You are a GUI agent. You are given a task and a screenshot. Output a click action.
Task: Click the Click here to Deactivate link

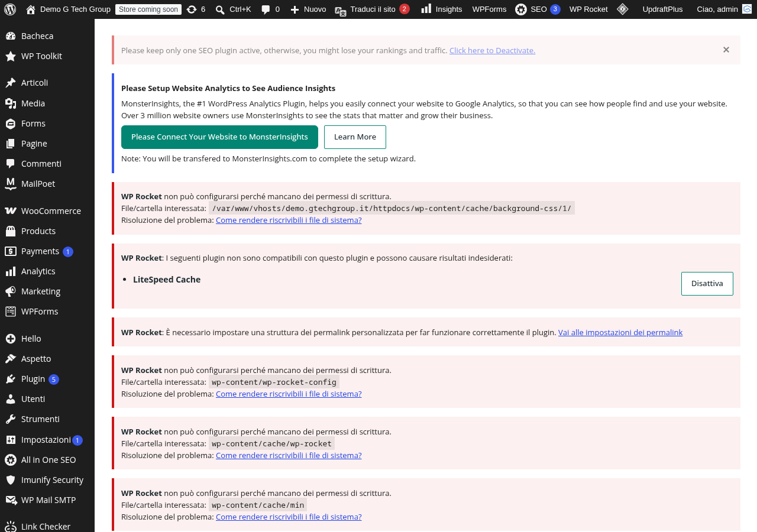click(x=492, y=50)
